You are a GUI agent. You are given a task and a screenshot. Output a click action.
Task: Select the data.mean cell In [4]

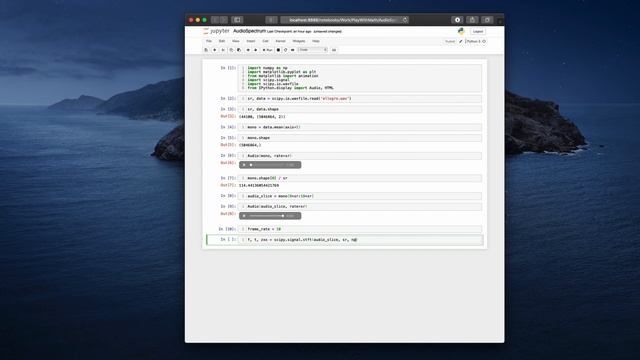tap(360, 127)
